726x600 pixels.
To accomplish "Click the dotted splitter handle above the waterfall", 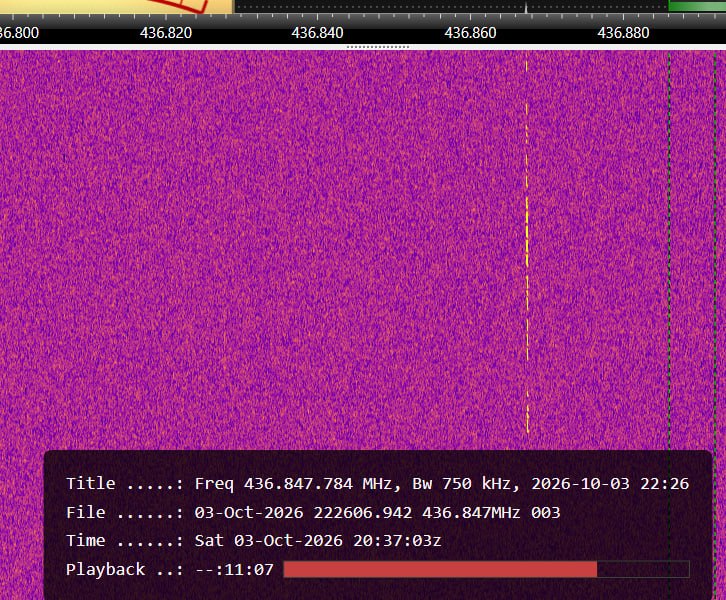I will [378, 47].
